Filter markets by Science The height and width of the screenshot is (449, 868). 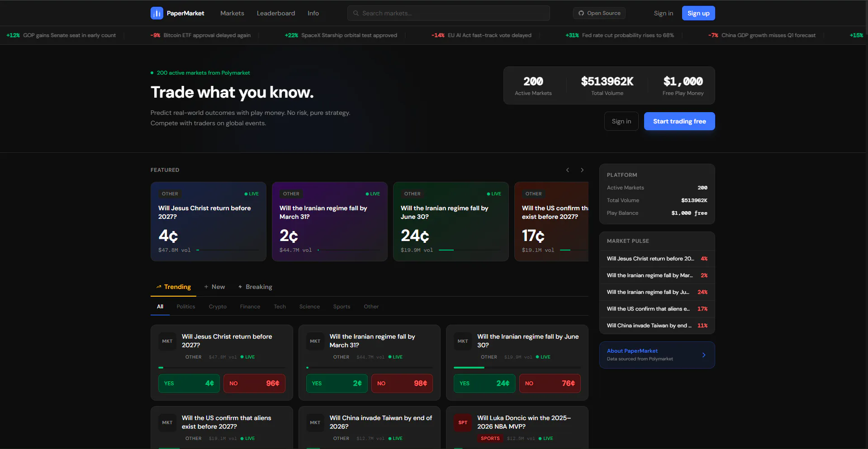tap(309, 307)
